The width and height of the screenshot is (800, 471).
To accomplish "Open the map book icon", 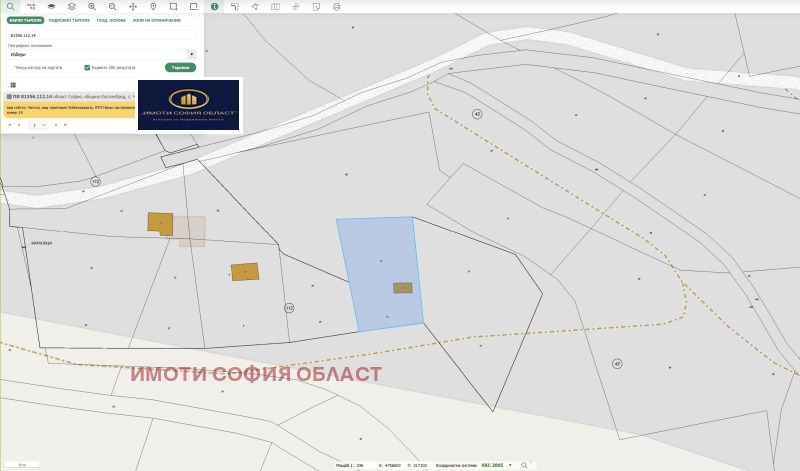I will pos(276,7).
